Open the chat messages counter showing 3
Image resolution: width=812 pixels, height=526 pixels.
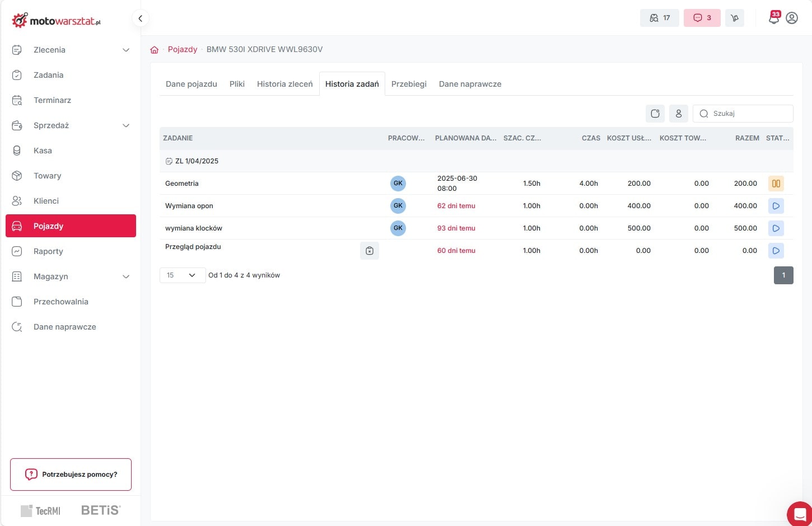pyautogui.click(x=702, y=18)
